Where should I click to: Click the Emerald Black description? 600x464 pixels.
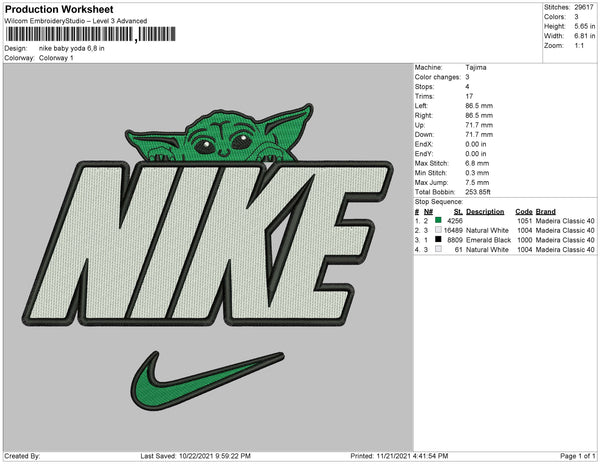click(x=489, y=240)
